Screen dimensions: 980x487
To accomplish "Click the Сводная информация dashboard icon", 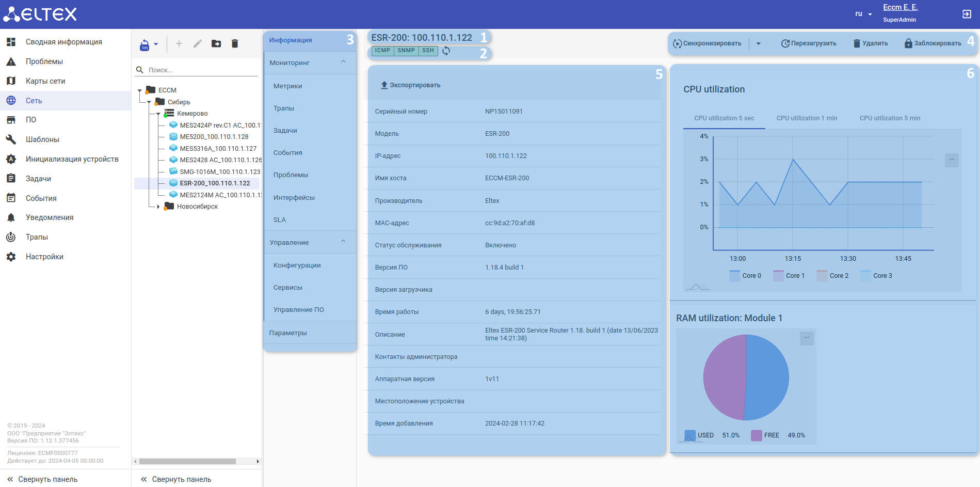I will [x=11, y=42].
